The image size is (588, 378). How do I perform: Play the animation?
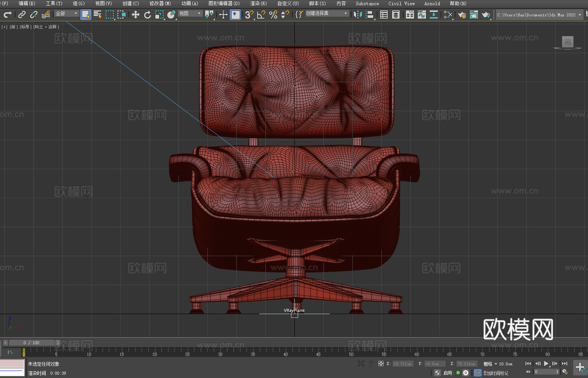pyautogui.click(x=546, y=364)
